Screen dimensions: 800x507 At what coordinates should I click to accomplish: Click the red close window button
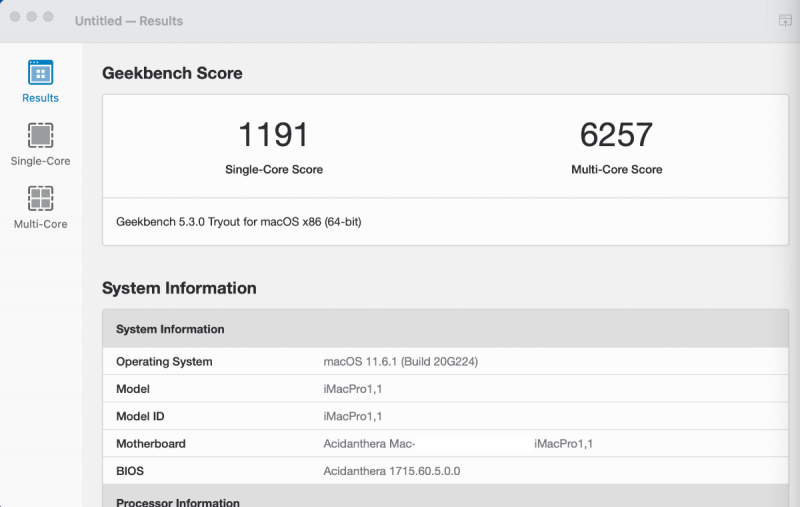click(x=15, y=18)
